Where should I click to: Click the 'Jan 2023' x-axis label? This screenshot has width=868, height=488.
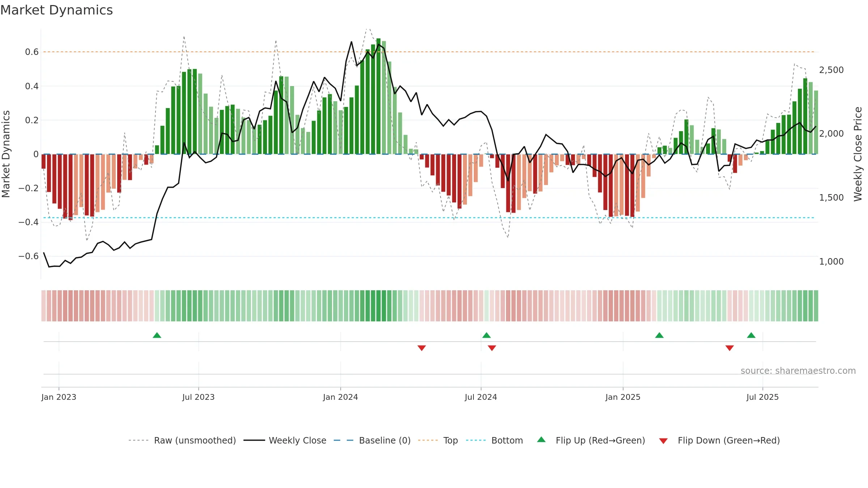pyautogui.click(x=59, y=397)
